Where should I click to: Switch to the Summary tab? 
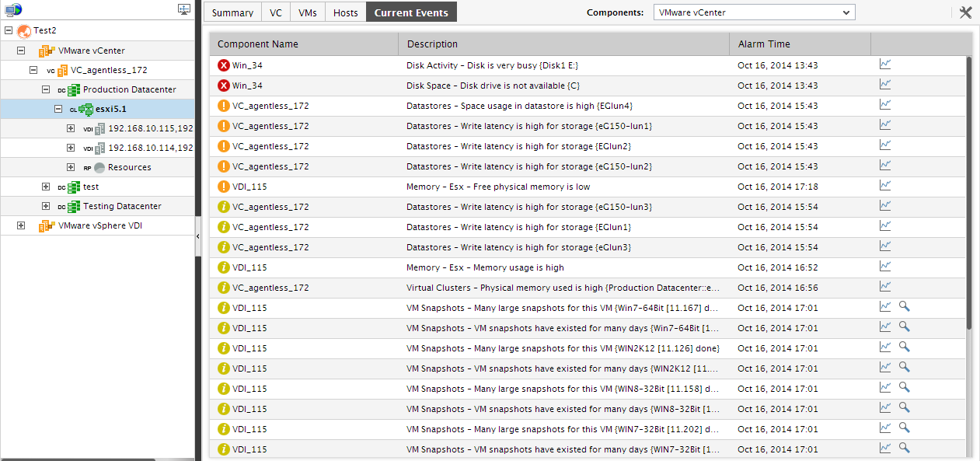232,12
